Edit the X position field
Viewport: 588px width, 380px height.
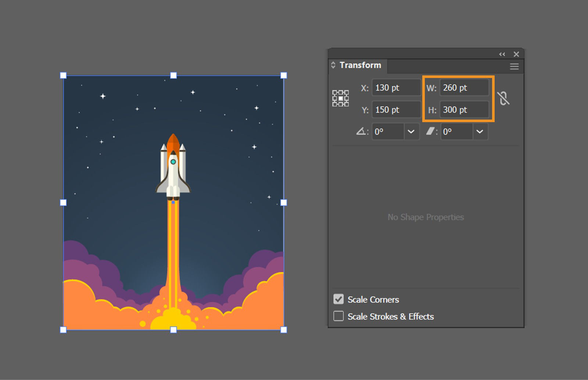[396, 88]
